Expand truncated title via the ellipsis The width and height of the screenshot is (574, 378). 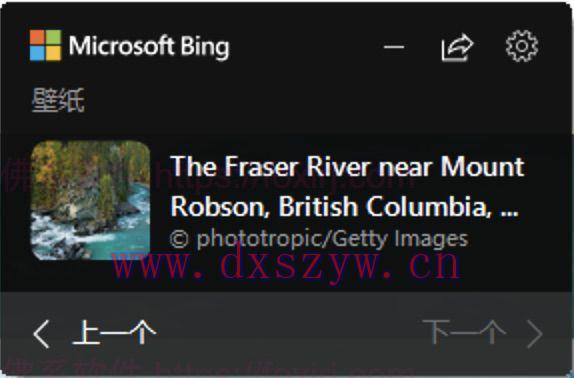click(509, 213)
